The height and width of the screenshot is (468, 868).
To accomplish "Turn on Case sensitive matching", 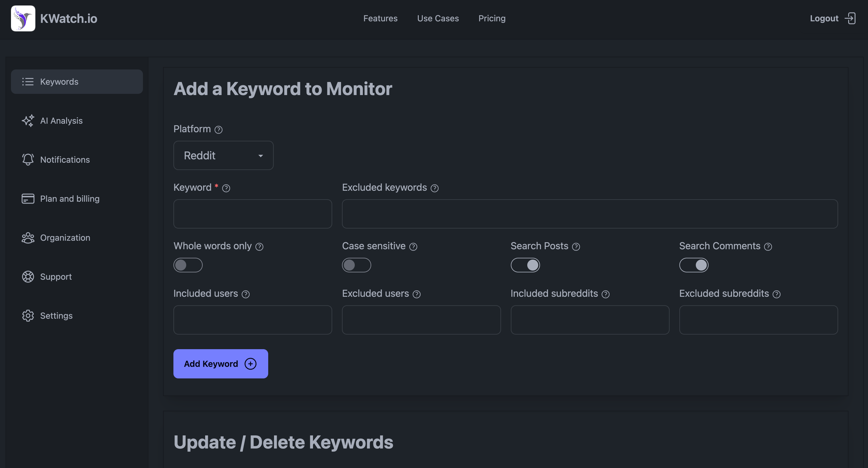I will (356, 265).
